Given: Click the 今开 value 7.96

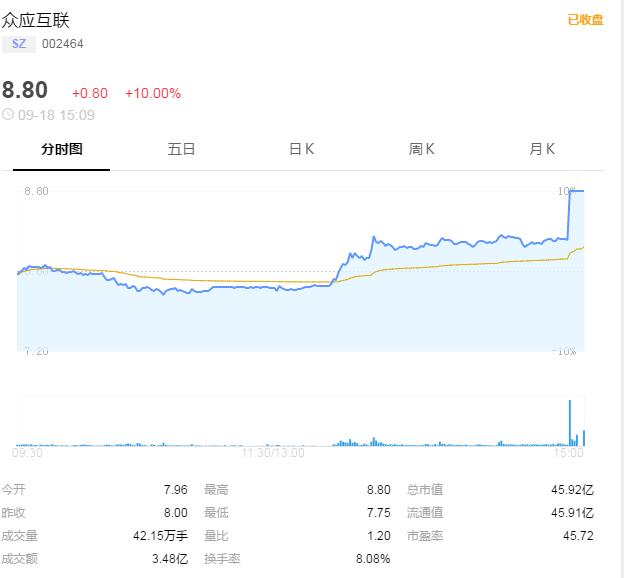Looking at the screenshot, I should (x=176, y=490).
